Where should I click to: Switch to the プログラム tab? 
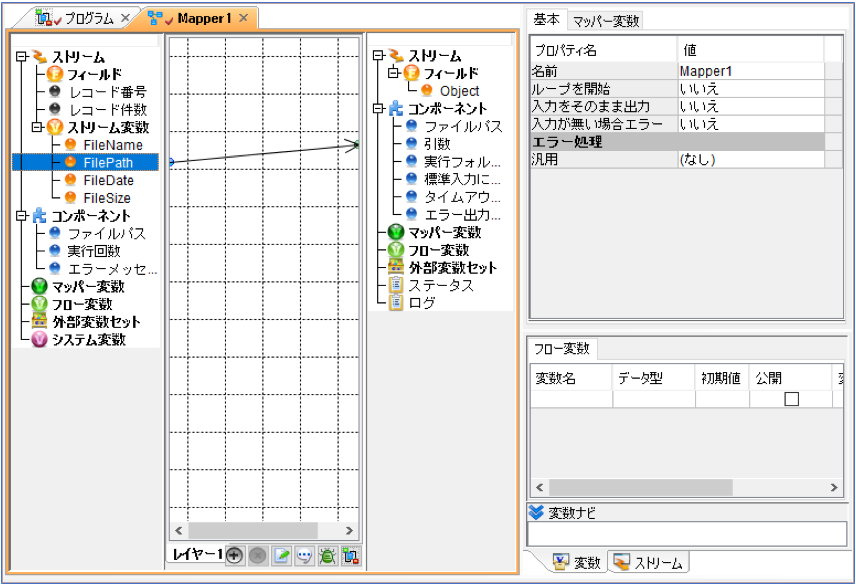click(89, 19)
